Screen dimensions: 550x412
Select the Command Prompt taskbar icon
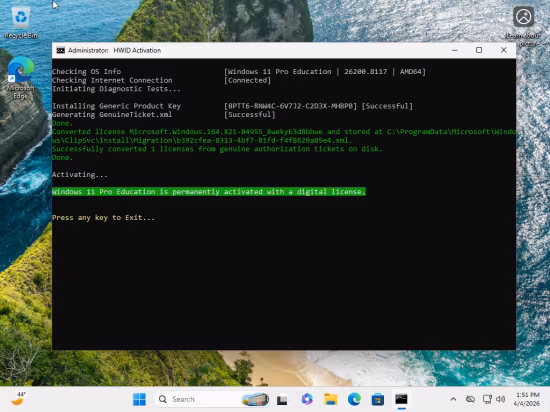point(401,399)
